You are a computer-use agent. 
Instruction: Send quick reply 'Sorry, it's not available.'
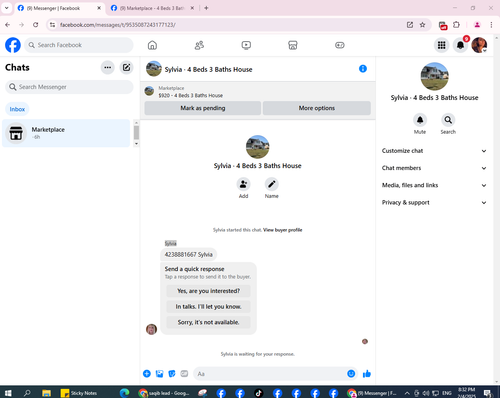208,322
